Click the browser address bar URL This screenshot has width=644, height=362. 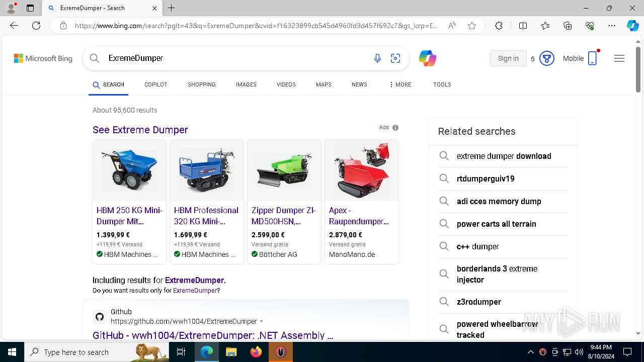pyautogui.click(x=257, y=26)
